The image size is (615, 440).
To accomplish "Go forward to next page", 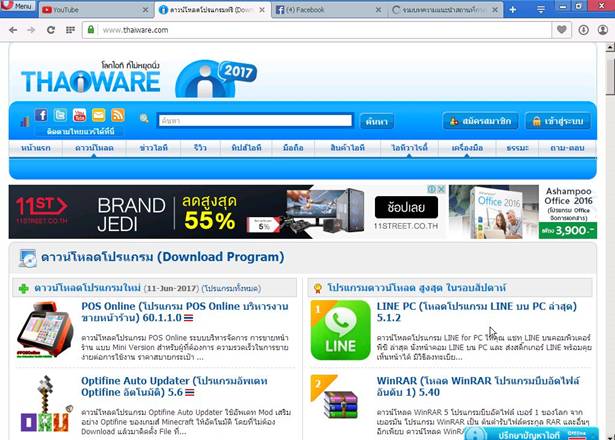I will [31, 30].
